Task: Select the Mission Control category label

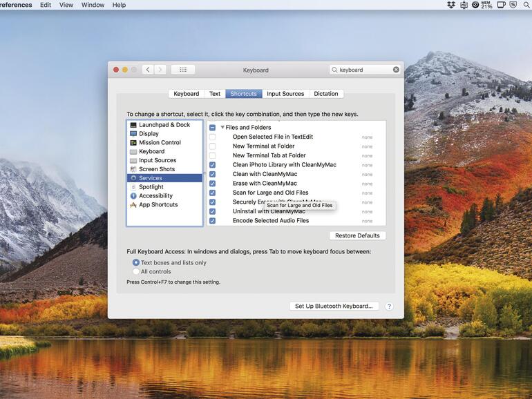Action: tap(160, 143)
